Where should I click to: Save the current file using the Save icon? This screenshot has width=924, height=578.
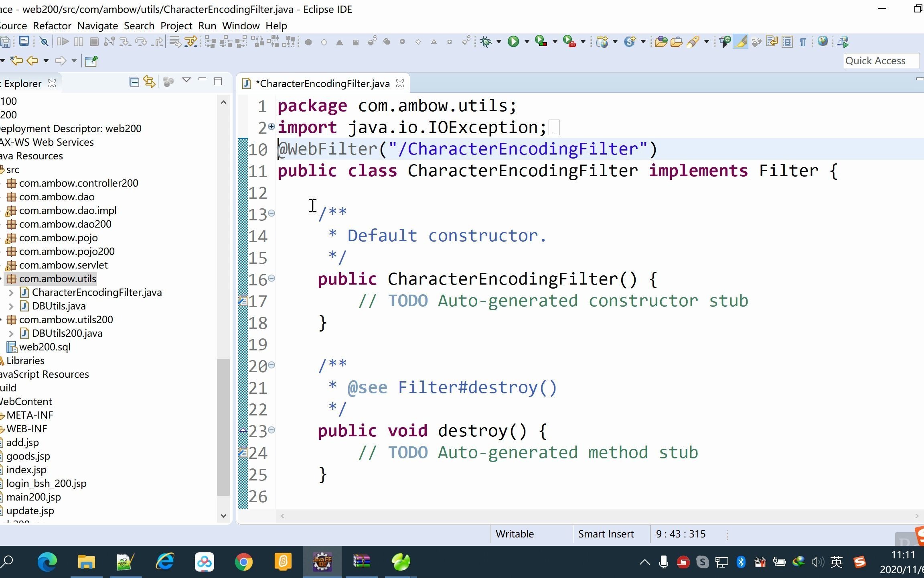click(x=6, y=41)
